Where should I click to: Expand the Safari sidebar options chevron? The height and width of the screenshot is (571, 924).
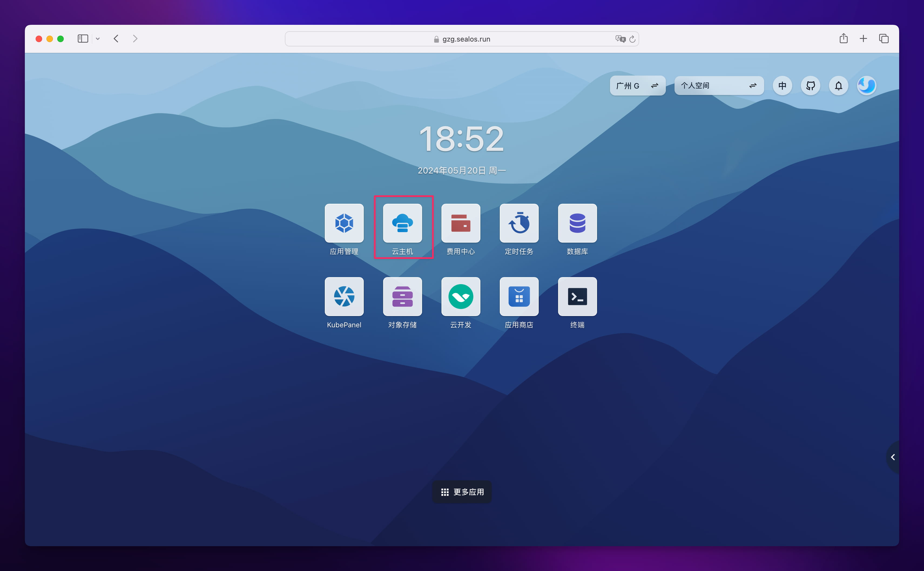click(98, 39)
